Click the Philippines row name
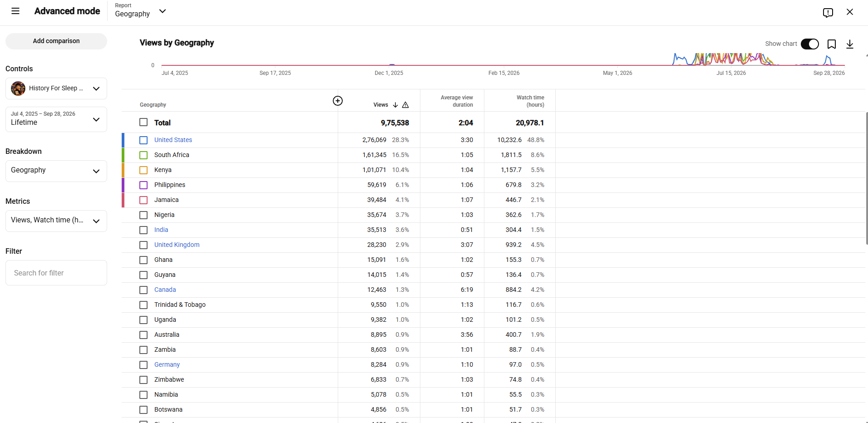The image size is (868, 423). (170, 185)
